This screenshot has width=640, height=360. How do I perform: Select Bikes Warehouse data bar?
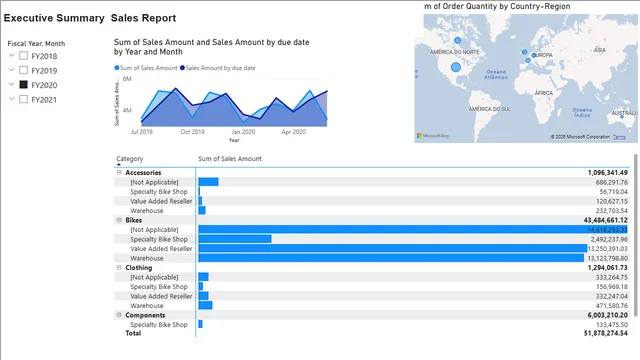click(x=391, y=258)
